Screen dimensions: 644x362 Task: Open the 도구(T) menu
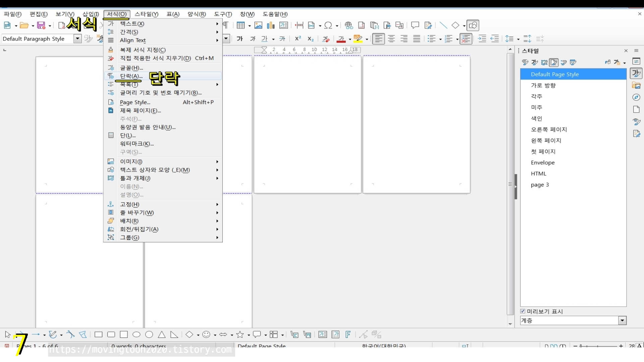coord(223,14)
